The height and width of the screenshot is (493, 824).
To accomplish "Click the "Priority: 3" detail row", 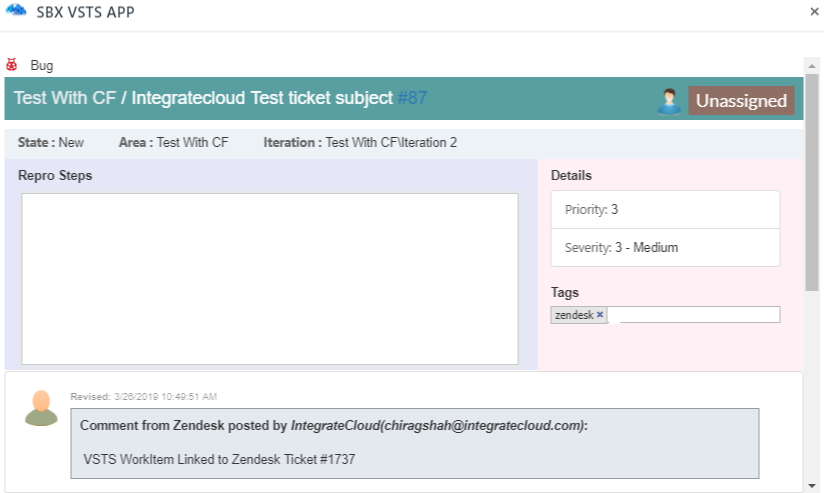I will pyautogui.click(x=665, y=209).
